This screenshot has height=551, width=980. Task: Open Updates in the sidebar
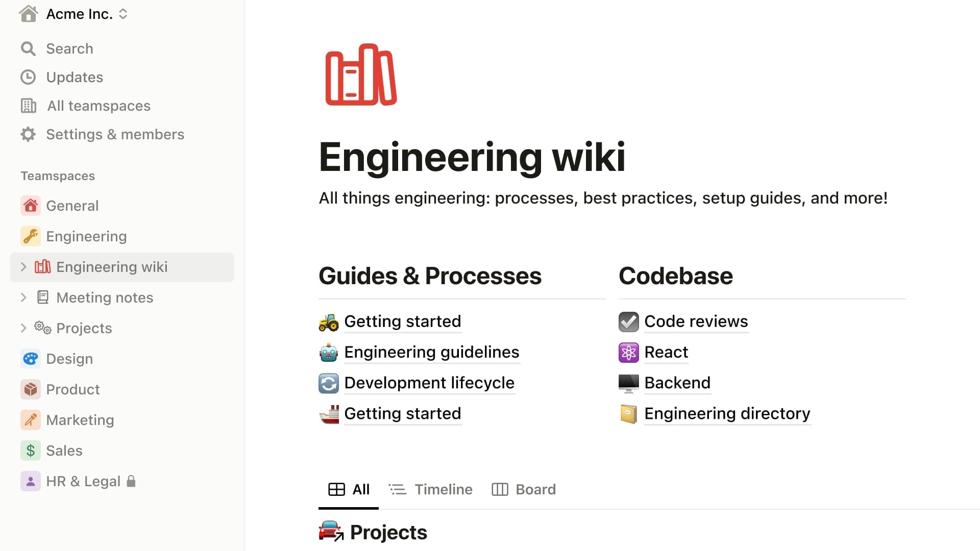75,77
